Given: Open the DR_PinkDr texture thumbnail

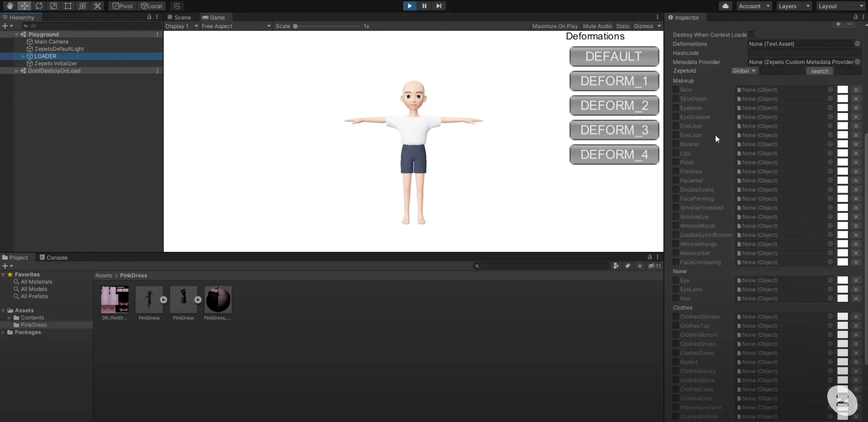Looking at the screenshot, I should (x=115, y=300).
